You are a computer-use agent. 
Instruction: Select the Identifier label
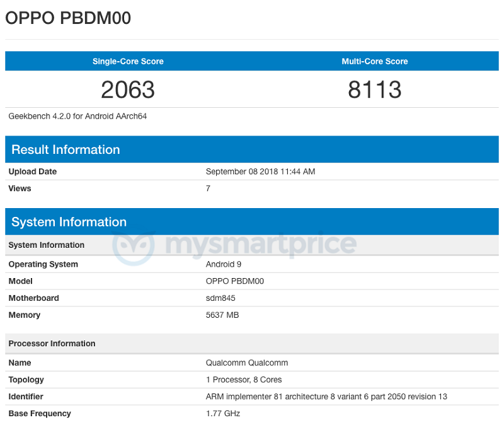pos(26,397)
